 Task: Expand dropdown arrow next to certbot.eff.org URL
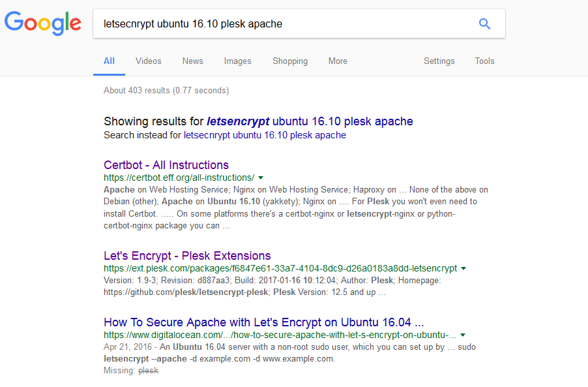tap(261, 178)
